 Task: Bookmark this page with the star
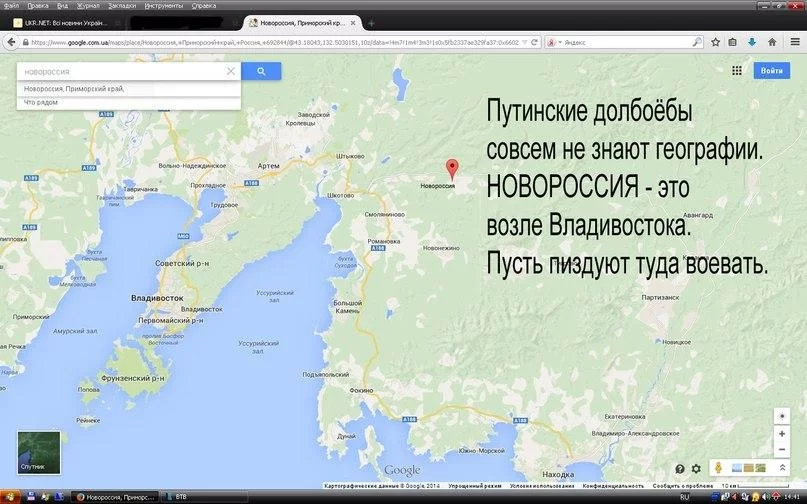tap(715, 42)
